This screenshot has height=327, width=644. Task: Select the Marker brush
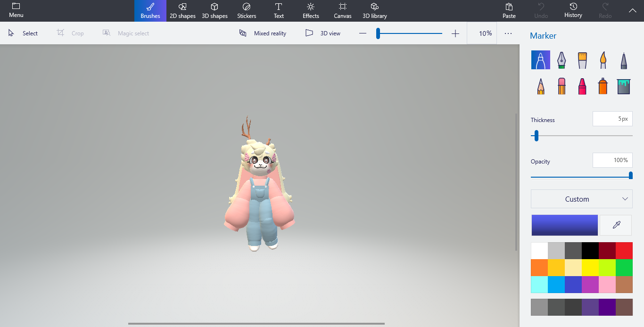(541, 60)
